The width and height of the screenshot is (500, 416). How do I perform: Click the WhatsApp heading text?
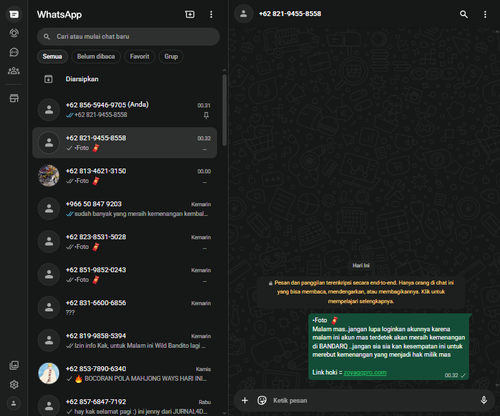coord(59,15)
